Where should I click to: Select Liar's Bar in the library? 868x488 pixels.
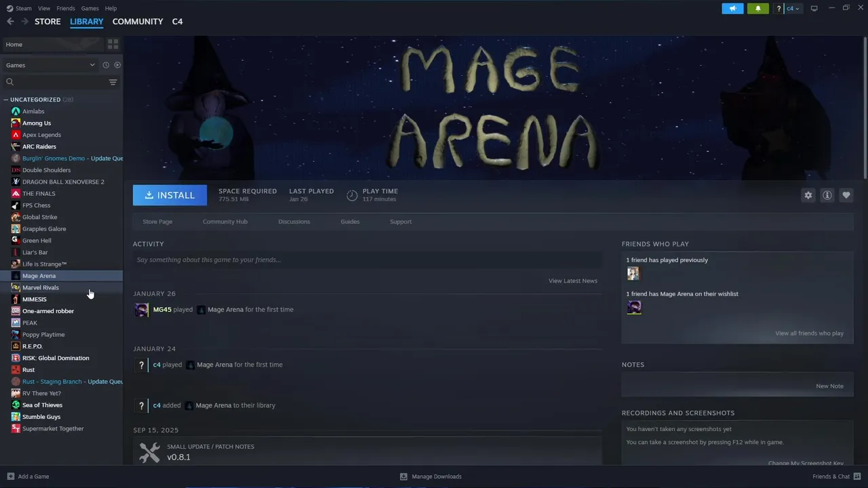click(x=61, y=252)
